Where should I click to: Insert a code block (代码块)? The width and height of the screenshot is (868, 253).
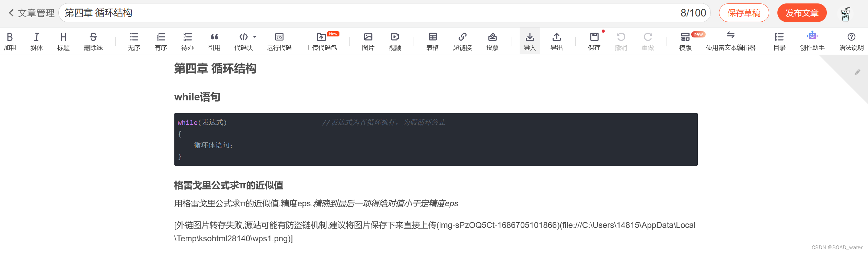pos(244,41)
